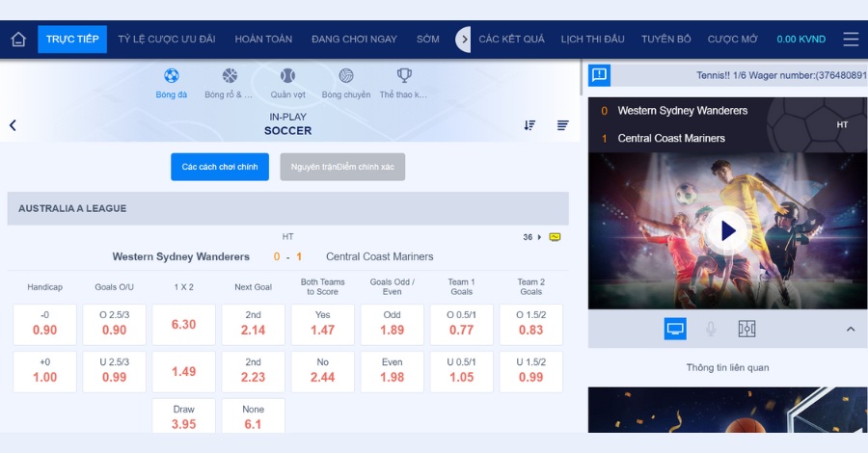The height and width of the screenshot is (453, 868).
Task: Bet Goals Even at 1.98
Action: point(392,372)
